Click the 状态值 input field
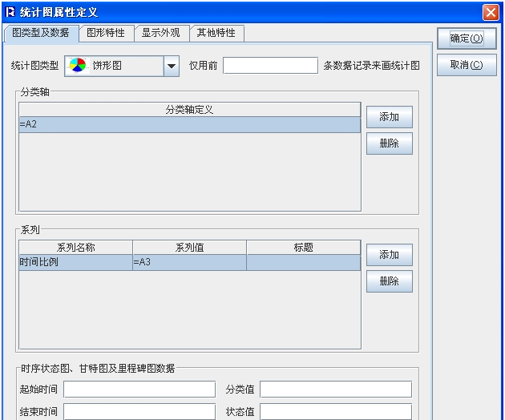 click(x=336, y=412)
